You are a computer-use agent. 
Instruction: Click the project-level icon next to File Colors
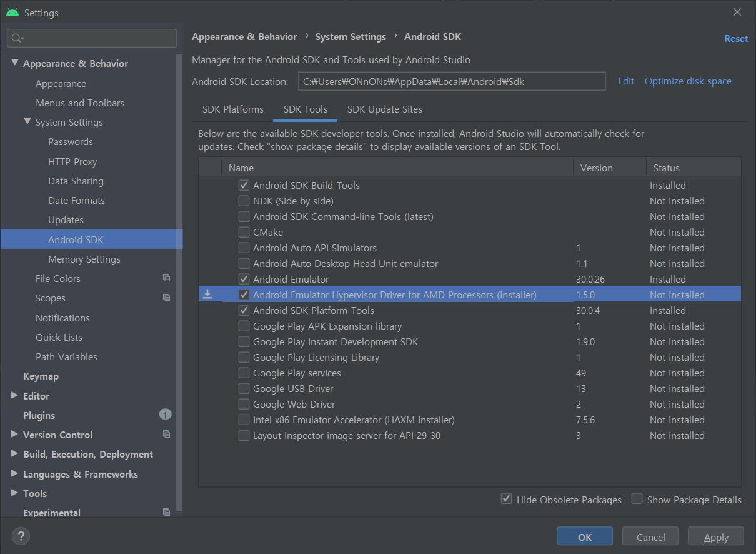[166, 278]
